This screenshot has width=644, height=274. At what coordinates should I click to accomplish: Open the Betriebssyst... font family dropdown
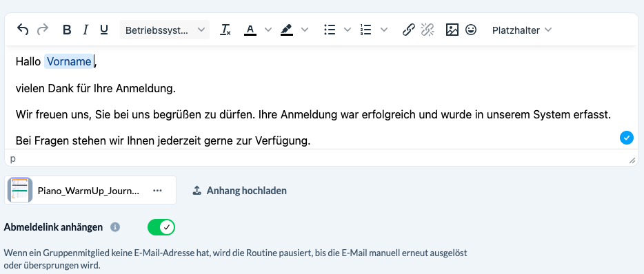point(165,30)
